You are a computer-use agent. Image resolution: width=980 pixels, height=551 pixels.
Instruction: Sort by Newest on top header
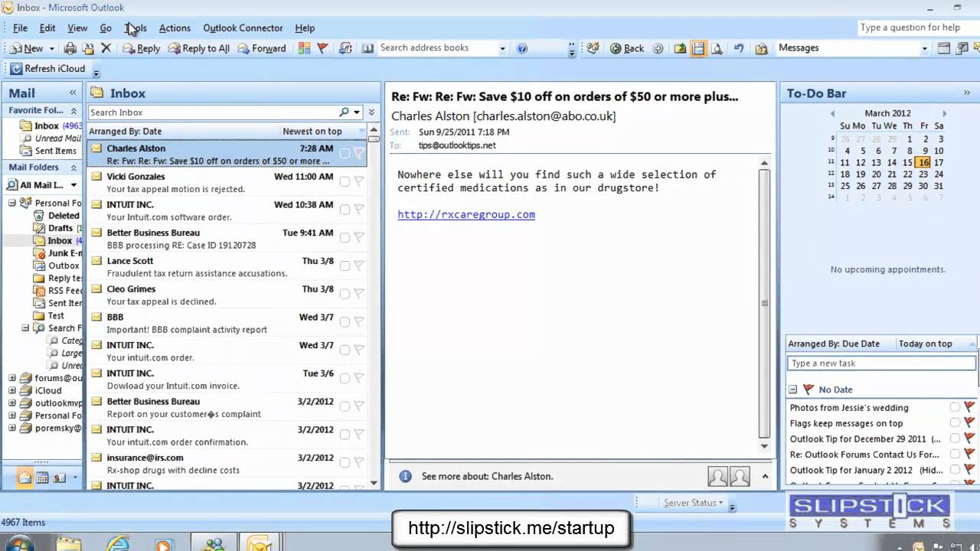tap(312, 132)
